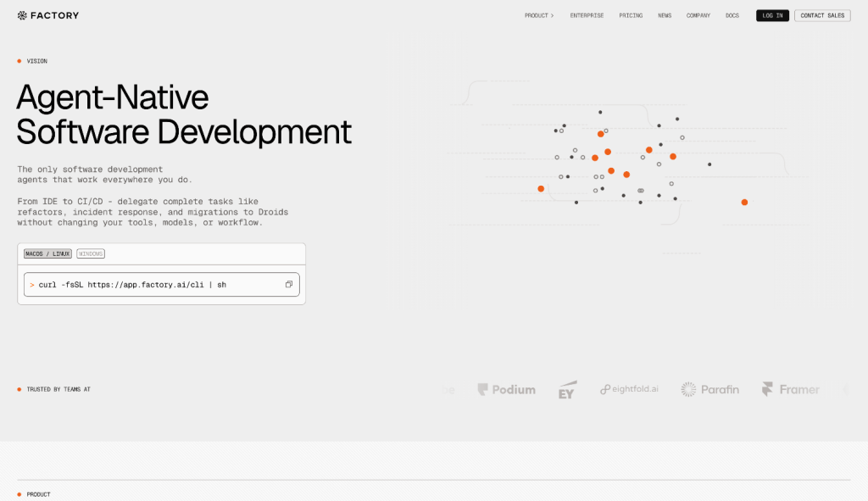This screenshot has height=501, width=868.
Task: Click the Log In button
Action: pyautogui.click(x=772, y=15)
